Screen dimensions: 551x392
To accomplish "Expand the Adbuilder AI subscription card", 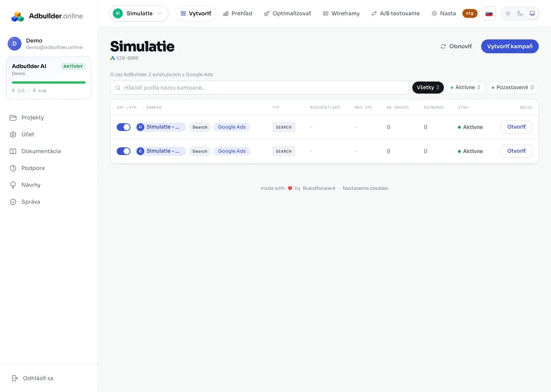I will pyautogui.click(x=49, y=78).
